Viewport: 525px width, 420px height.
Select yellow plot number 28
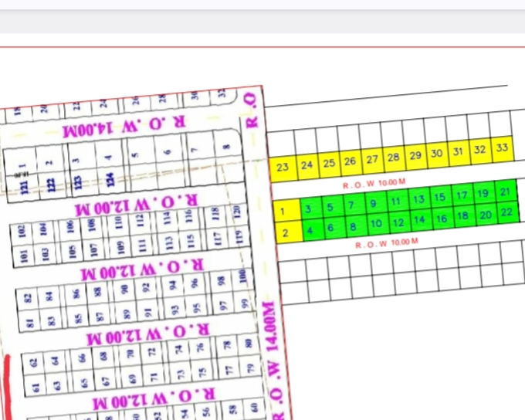pos(393,157)
